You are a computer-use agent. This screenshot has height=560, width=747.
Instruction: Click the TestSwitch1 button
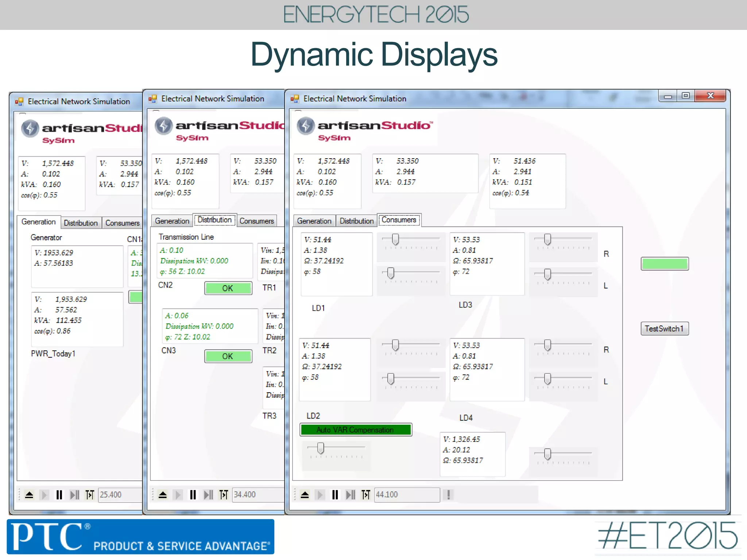664,328
